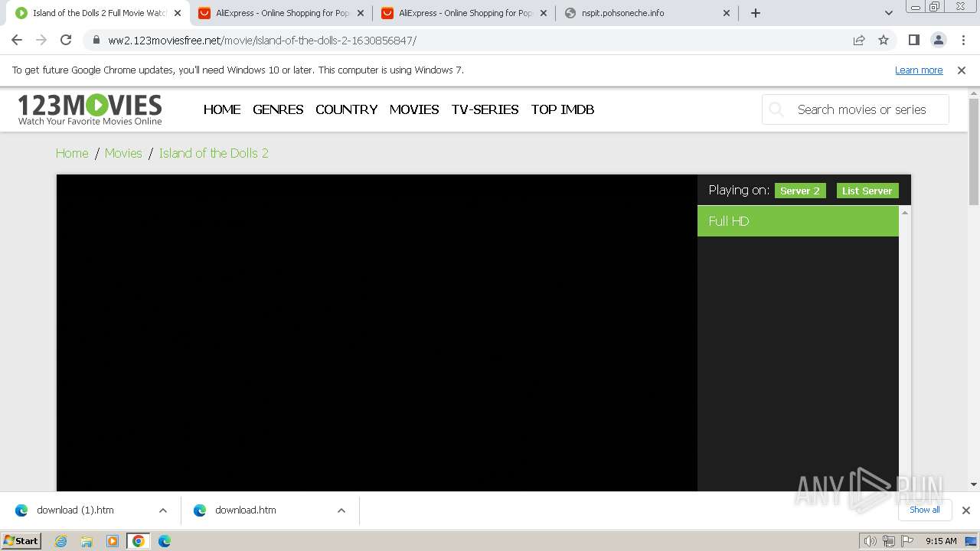Close the downloads bar
980x551 pixels.
click(966, 510)
